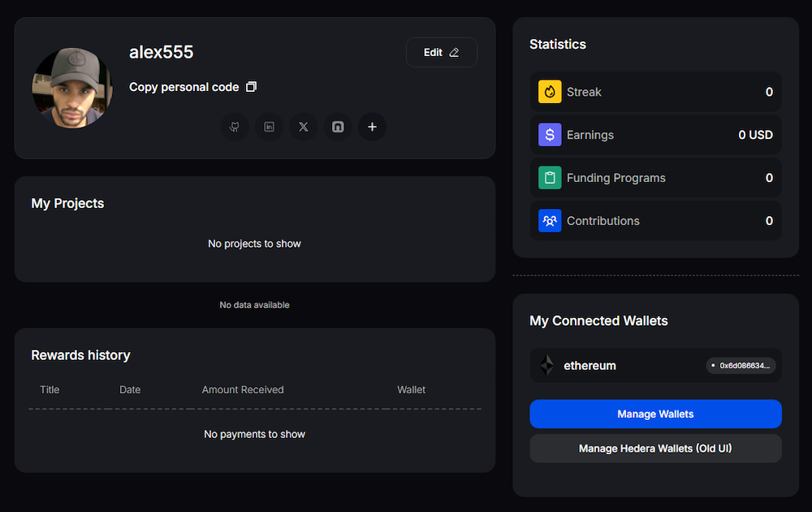Open Manage Hedera Wallets (Old UI)

[x=655, y=448]
